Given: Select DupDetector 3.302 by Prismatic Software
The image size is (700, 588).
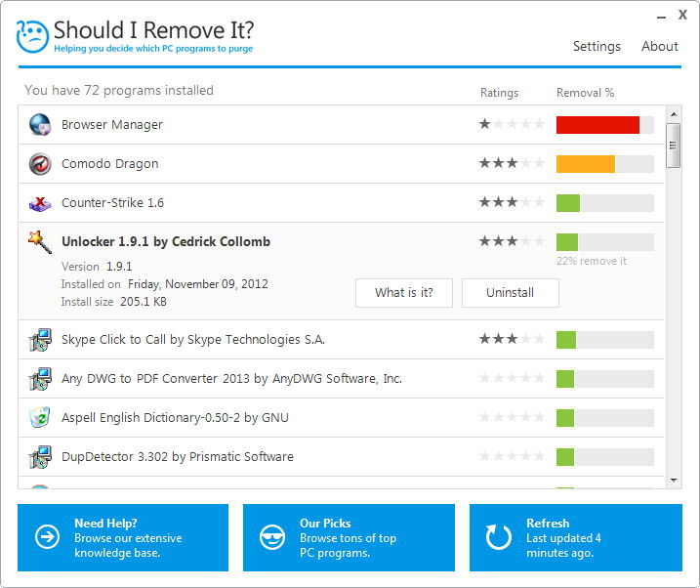Looking at the screenshot, I should click(x=341, y=457).
